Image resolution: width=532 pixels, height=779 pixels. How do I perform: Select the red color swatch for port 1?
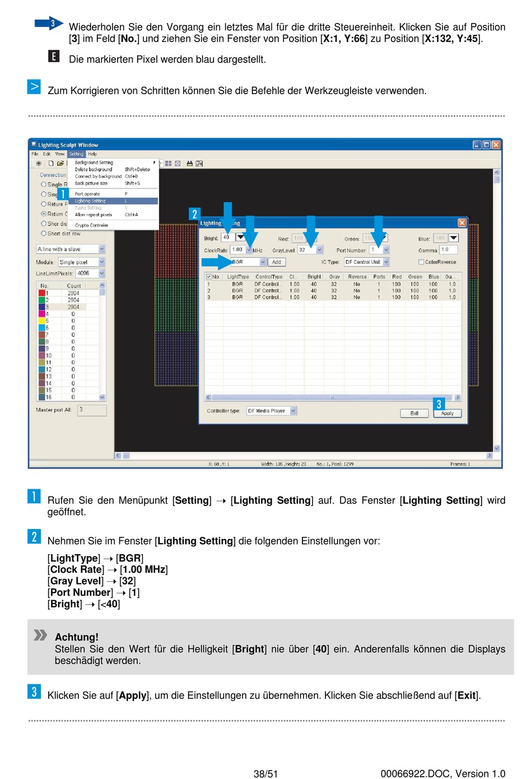(41, 293)
